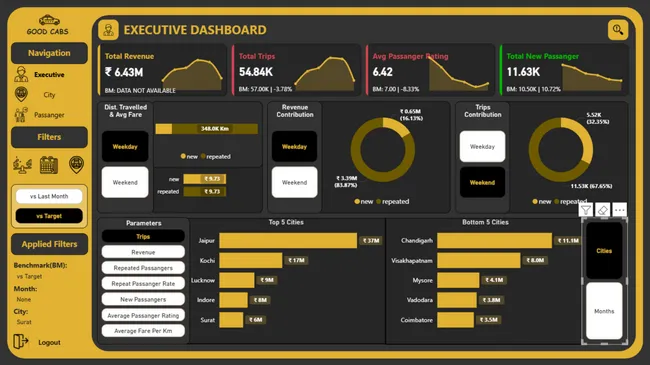Select the Average Passanger Rating parameter
This screenshot has width=650, height=365.
coord(143,315)
